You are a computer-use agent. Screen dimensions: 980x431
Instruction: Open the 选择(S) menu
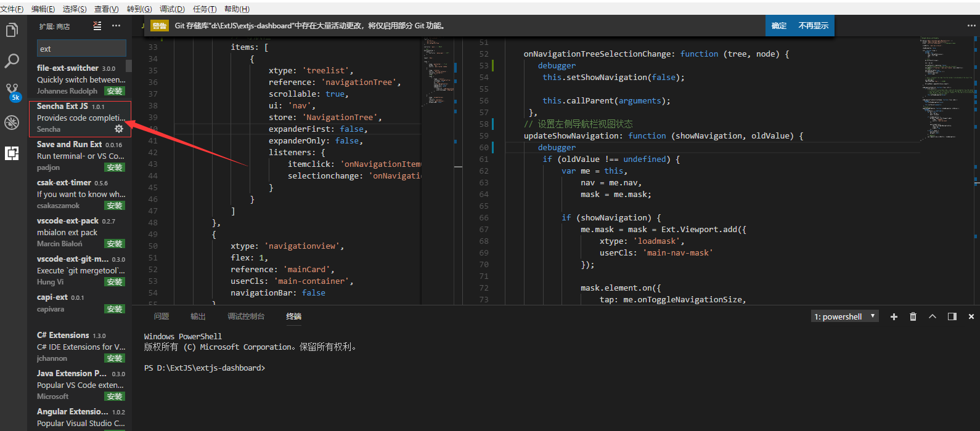click(75, 9)
